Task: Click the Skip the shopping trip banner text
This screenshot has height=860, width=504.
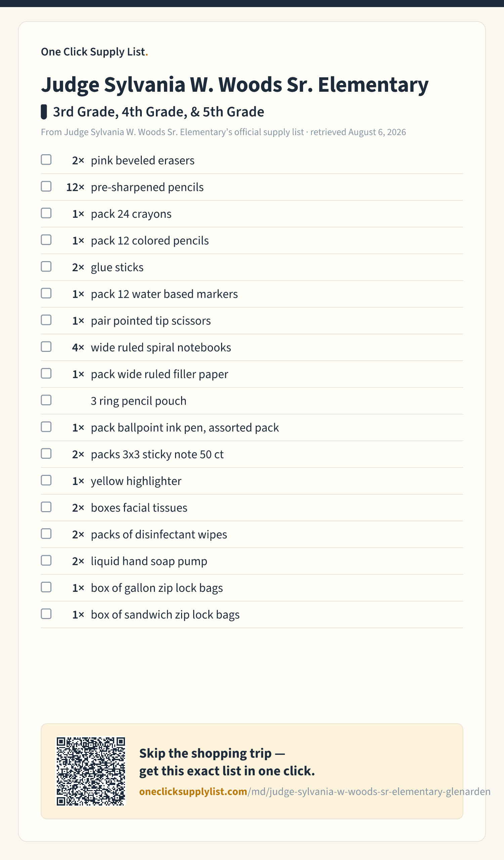Action: point(227,762)
